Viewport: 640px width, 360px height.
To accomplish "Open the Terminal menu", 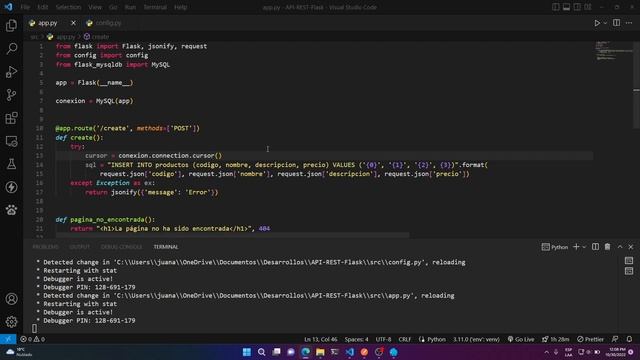I will point(155,7).
